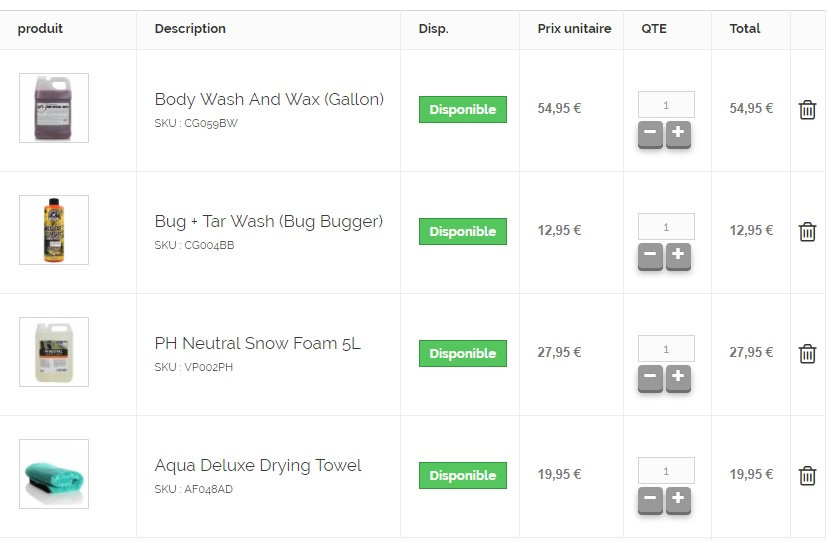829x541 pixels.
Task: Open Bug + Tar Wash (Bug Bugger) link
Action: click(x=268, y=221)
